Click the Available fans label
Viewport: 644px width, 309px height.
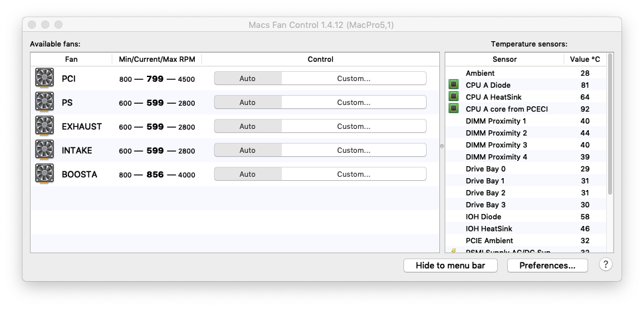tap(55, 44)
